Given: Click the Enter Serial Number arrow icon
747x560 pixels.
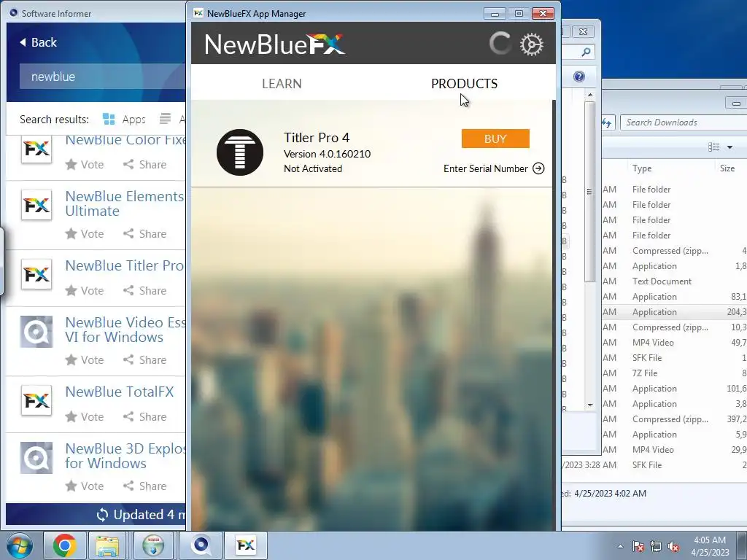Looking at the screenshot, I should 538,168.
